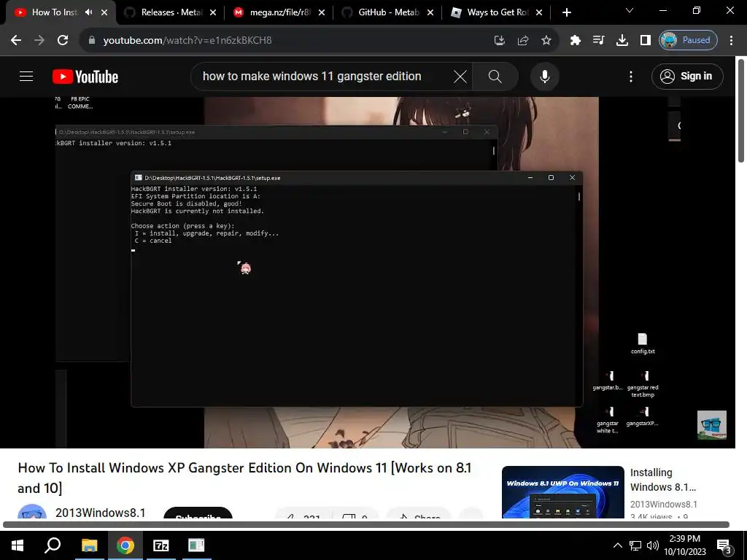Click the browser forward arrow

(x=39, y=41)
